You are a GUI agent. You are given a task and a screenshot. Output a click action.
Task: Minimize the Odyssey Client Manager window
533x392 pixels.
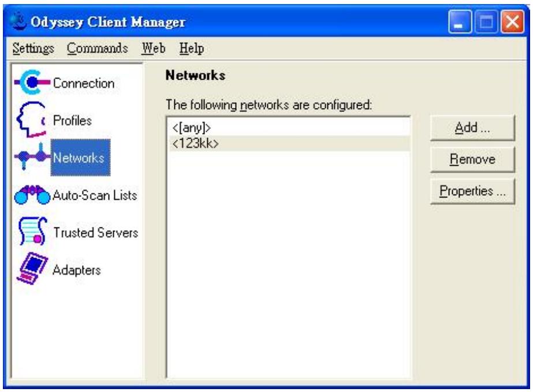point(460,21)
